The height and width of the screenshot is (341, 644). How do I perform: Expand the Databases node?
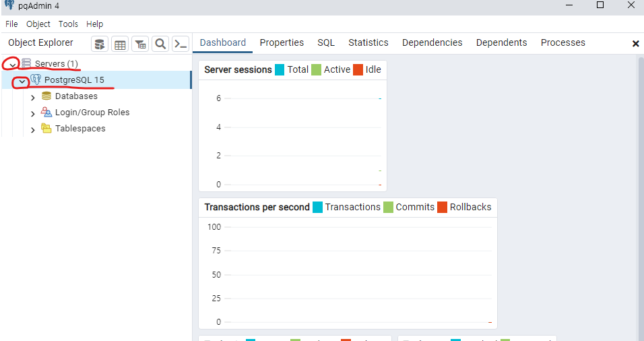[33, 98]
